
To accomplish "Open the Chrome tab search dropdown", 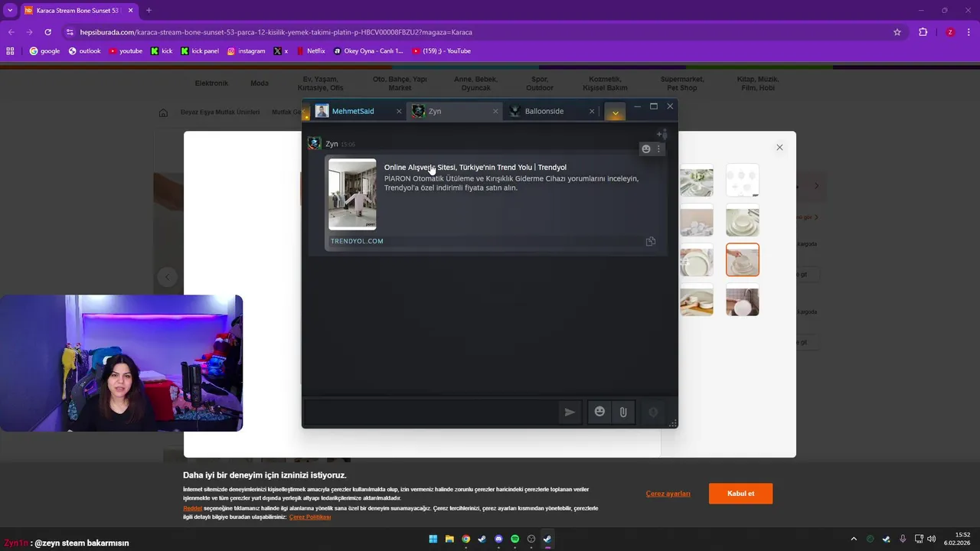I will click(x=10, y=11).
